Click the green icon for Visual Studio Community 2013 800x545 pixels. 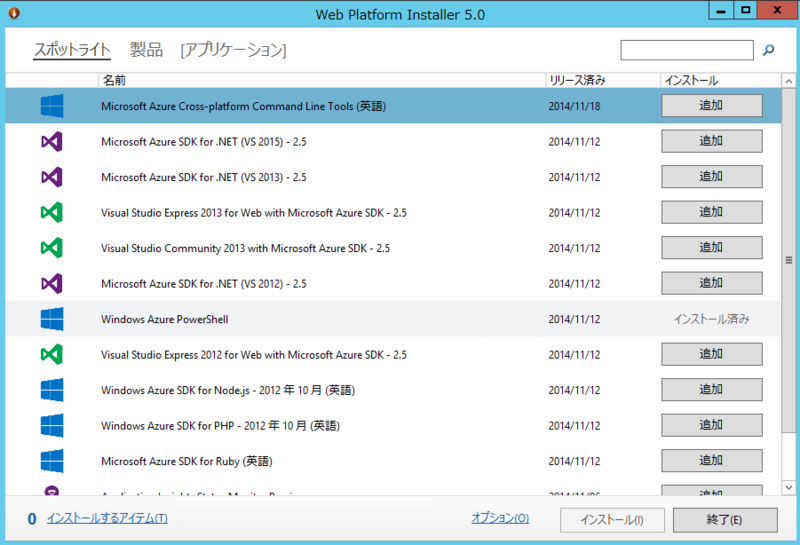point(52,248)
